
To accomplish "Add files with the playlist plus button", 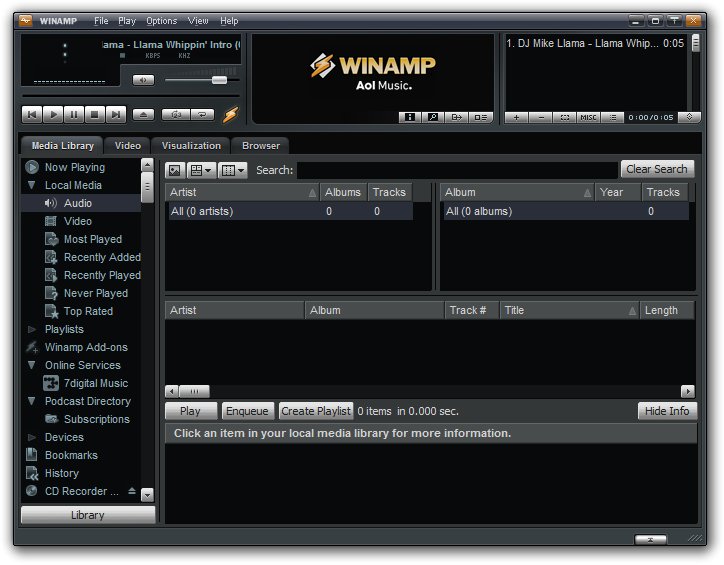I will (x=517, y=117).
